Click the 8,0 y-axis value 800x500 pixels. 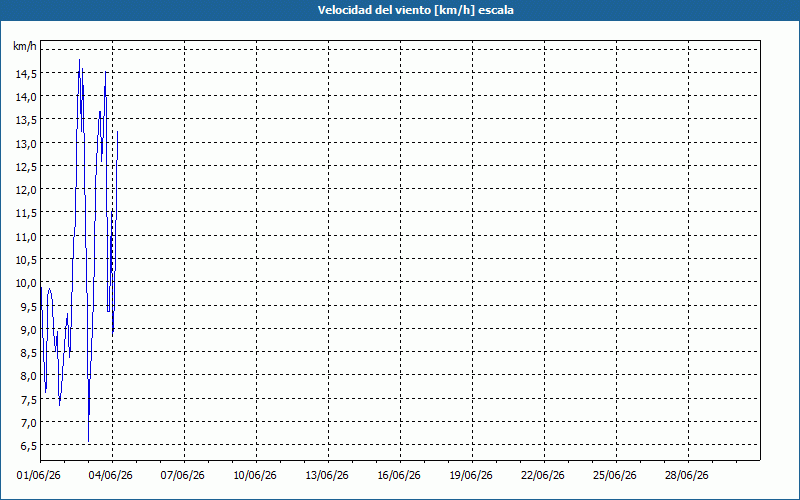click(28, 376)
